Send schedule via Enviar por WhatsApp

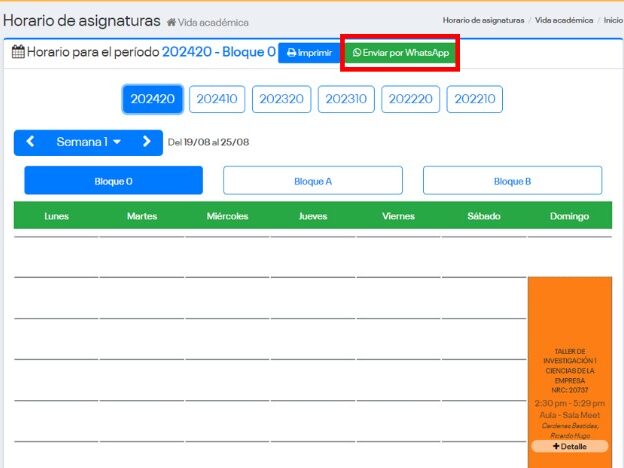click(400, 52)
